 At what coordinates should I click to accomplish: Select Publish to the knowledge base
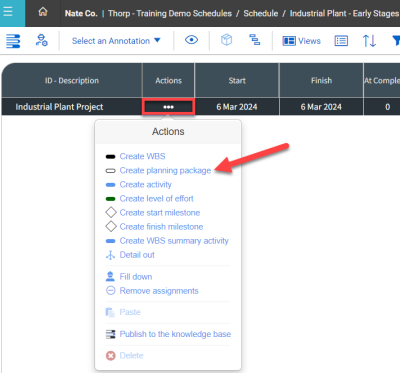[175, 334]
